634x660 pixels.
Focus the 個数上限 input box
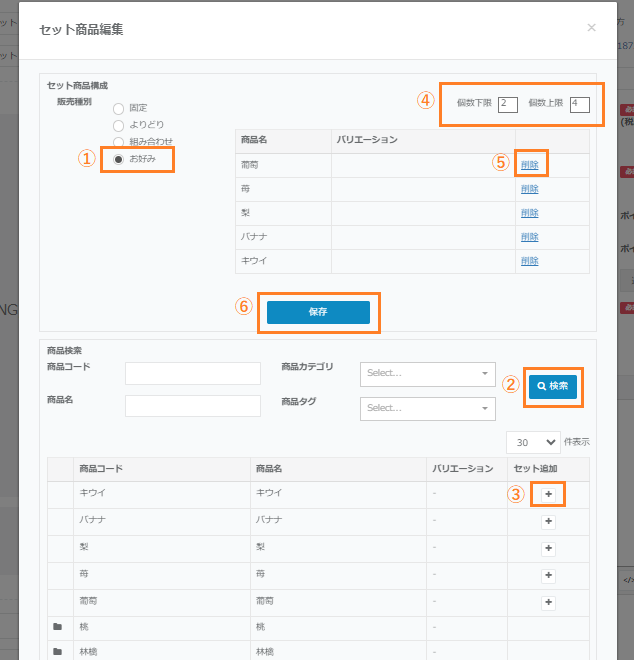click(580, 105)
